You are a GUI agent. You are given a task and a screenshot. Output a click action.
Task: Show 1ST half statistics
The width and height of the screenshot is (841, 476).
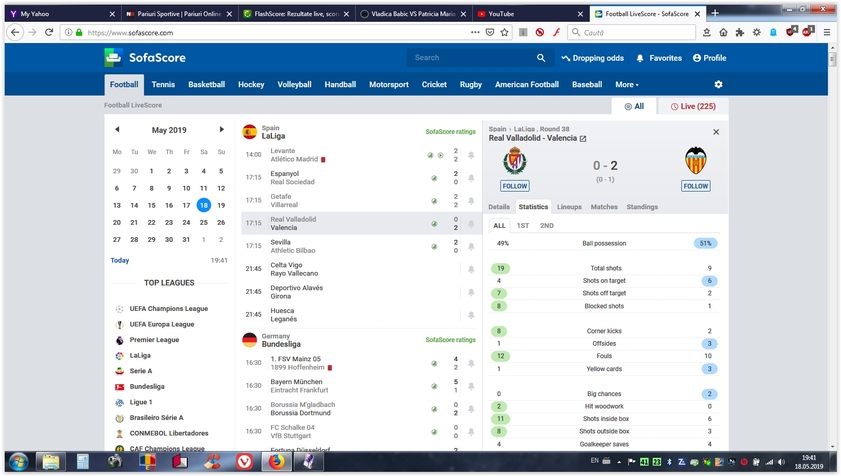(523, 225)
